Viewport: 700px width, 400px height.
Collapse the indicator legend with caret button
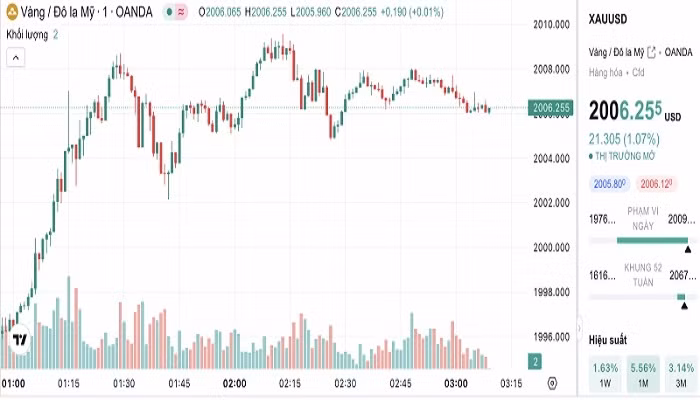16,58
